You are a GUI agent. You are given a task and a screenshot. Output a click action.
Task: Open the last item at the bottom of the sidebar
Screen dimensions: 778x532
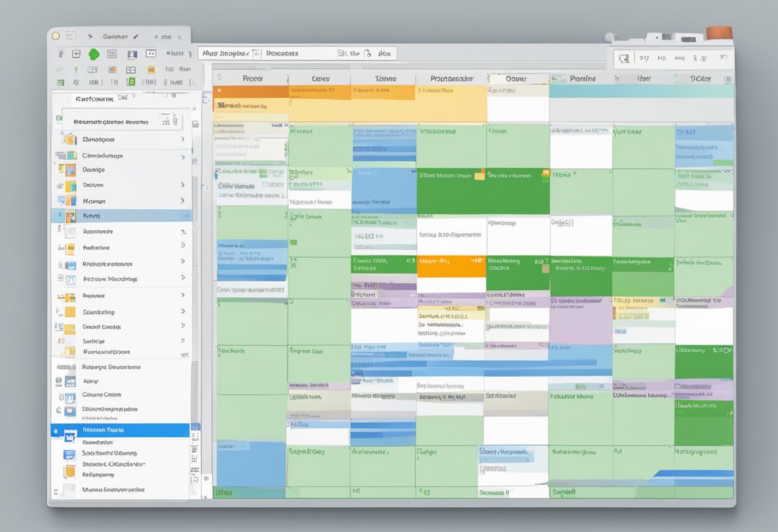click(x=113, y=490)
